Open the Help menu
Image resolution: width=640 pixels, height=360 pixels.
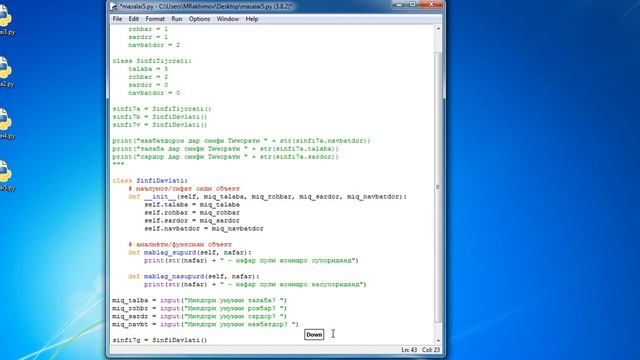252,19
